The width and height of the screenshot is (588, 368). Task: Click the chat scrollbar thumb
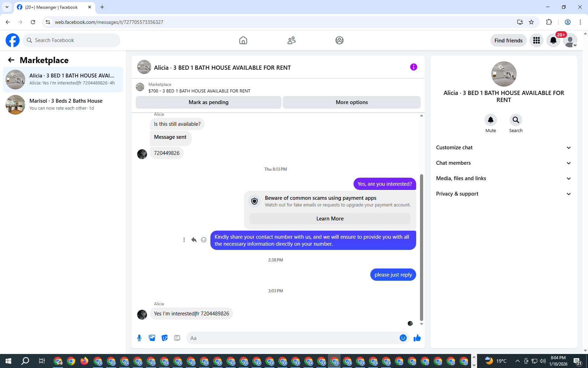pos(421,247)
